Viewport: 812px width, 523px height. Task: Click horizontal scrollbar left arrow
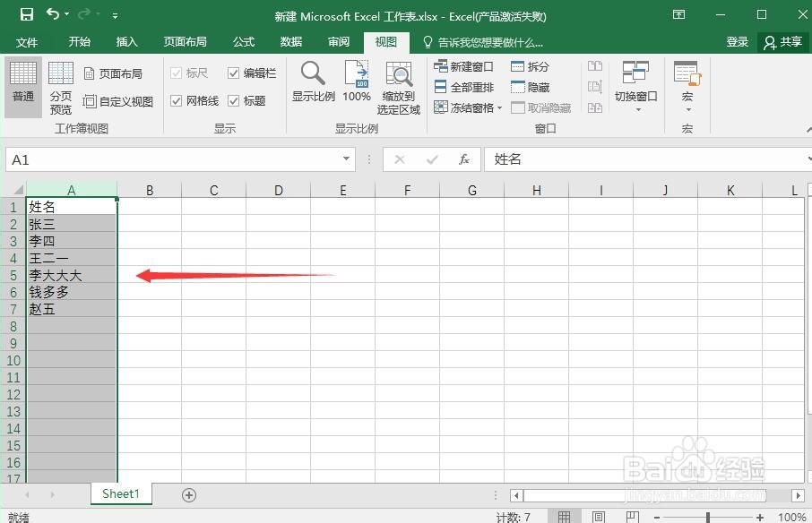516,495
